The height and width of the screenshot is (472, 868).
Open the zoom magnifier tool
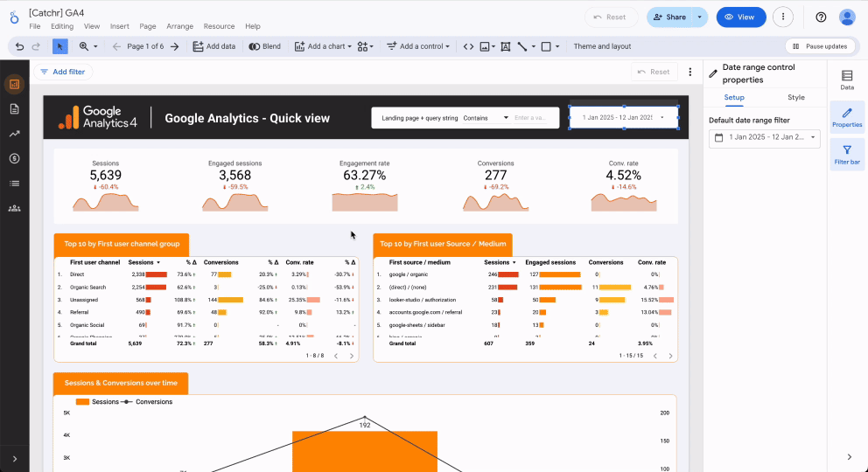coord(84,46)
